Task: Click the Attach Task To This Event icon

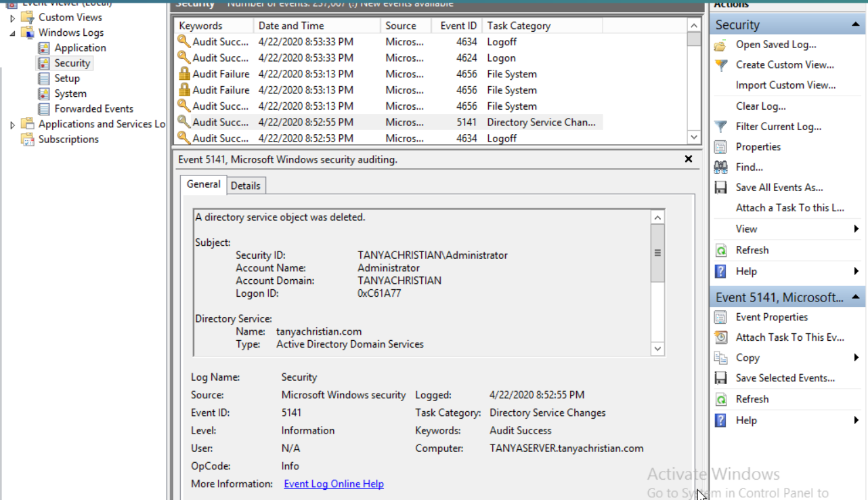Action: point(720,337)
